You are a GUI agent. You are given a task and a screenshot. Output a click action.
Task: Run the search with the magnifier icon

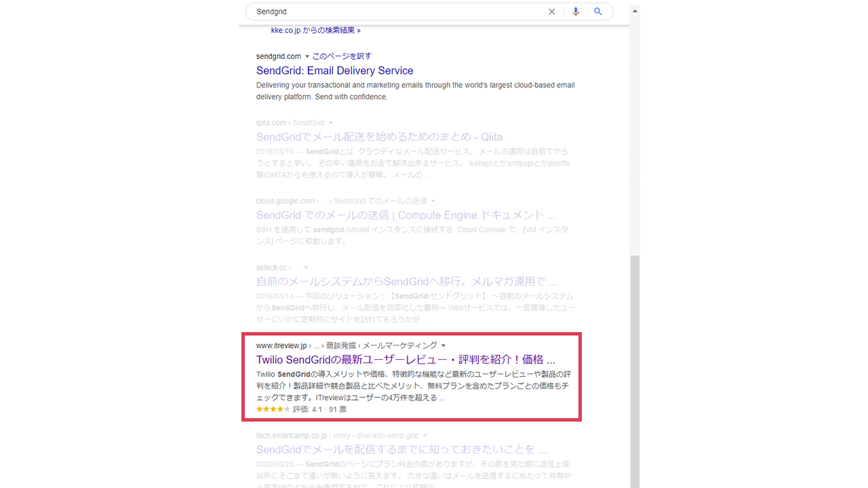[598, 12]
